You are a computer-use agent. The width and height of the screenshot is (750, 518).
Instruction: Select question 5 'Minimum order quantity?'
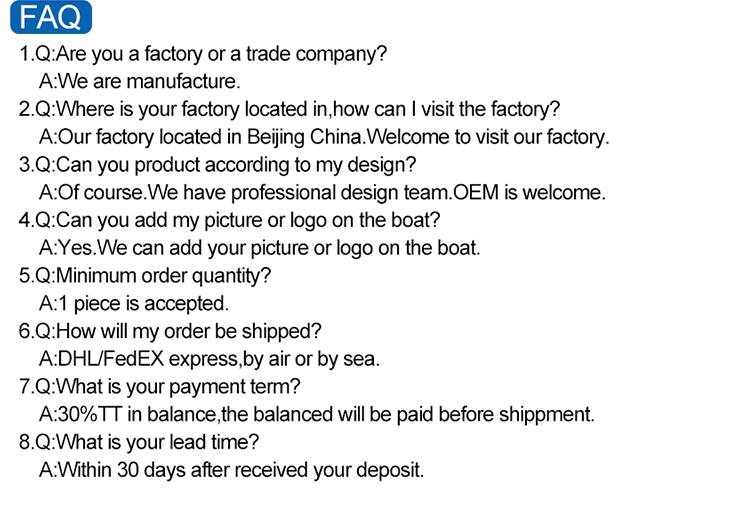(145, 275)
